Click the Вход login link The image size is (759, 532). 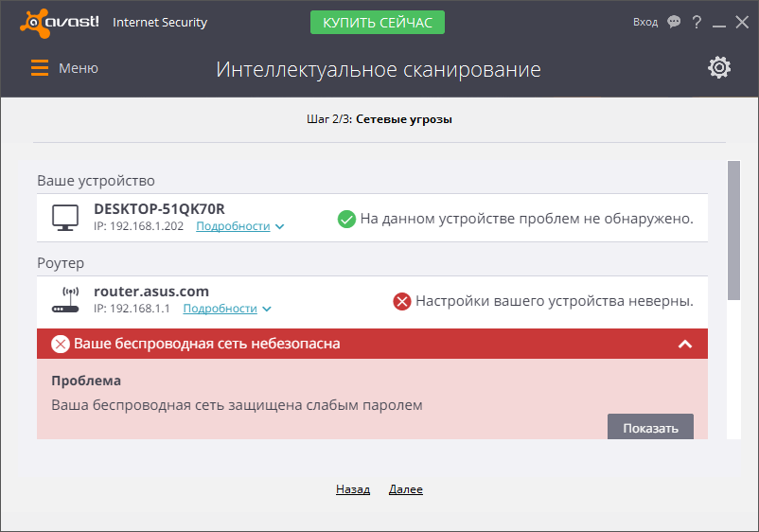click(x=645, y=22)
